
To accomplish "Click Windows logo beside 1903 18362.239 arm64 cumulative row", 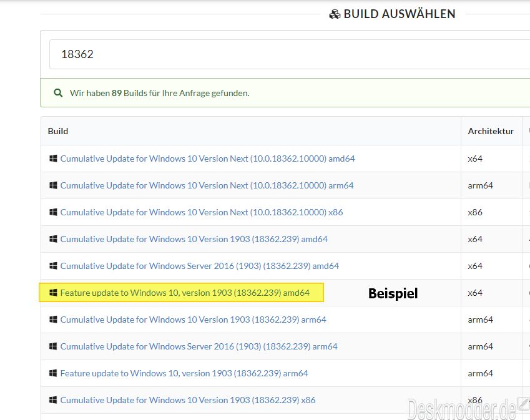I will tap(53, 320).
